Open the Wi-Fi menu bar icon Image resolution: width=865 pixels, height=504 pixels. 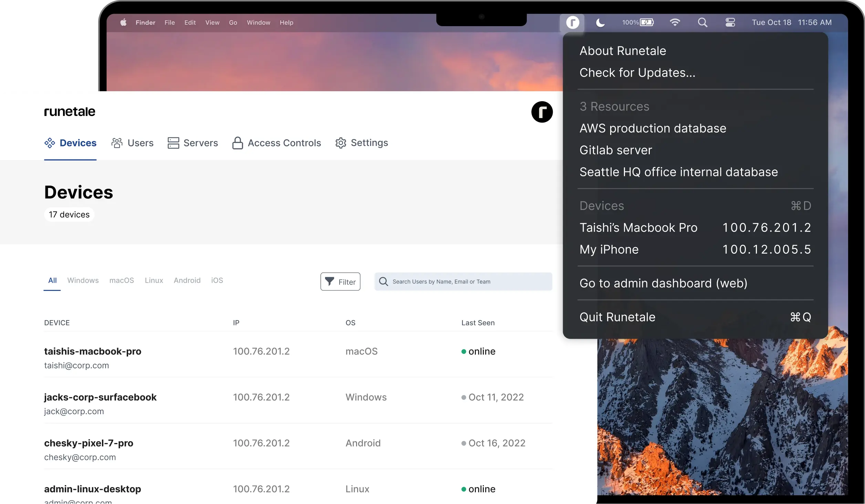(675, 22)
